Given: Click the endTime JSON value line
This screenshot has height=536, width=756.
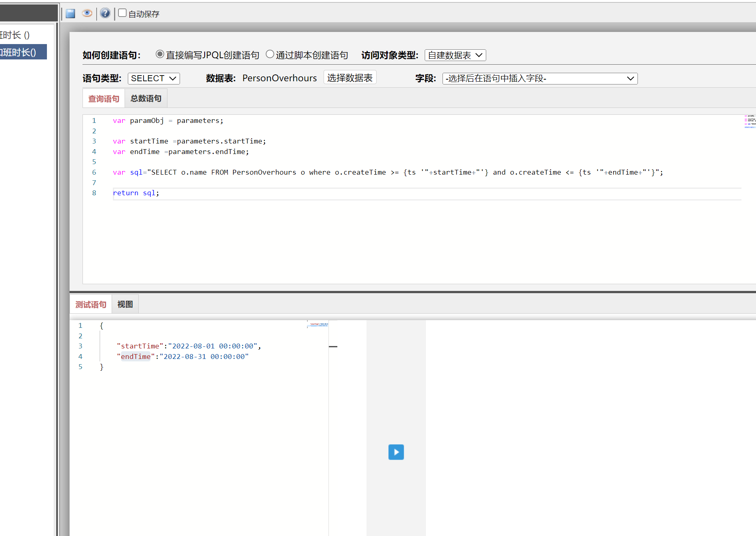Looking at the screenshot, I should [x=183, y=357].
